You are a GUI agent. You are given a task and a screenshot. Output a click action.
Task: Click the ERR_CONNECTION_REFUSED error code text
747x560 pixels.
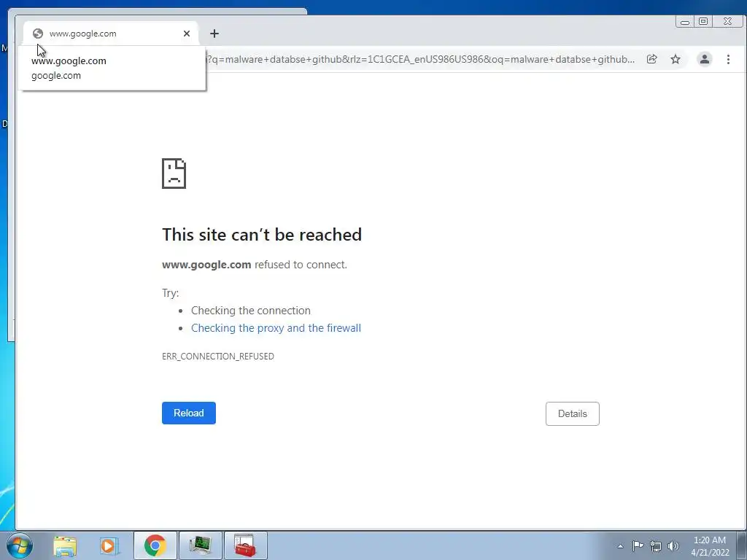click(217, 356)
